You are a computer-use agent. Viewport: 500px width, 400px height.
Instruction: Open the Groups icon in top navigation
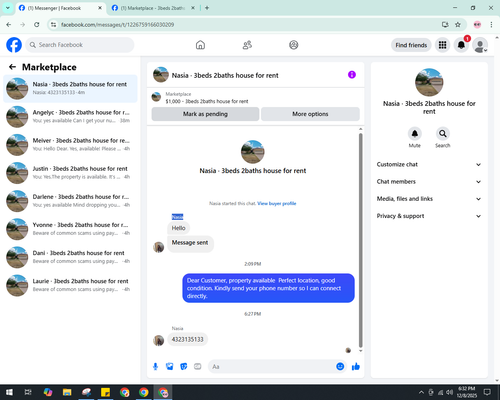tap(294, 45)
